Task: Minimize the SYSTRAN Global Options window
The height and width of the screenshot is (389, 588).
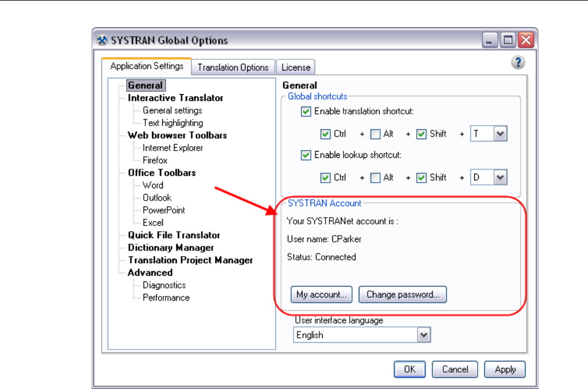Action: tap(489, 40)
